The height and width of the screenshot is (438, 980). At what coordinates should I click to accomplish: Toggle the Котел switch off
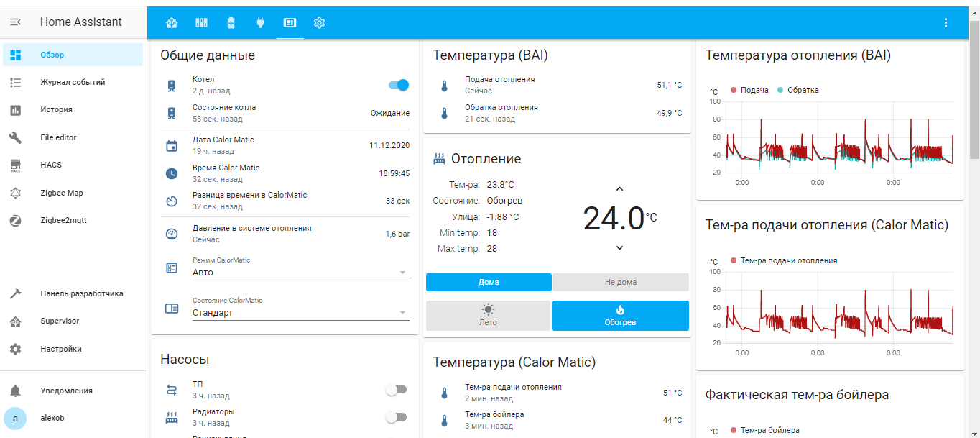tap(398, 85)
